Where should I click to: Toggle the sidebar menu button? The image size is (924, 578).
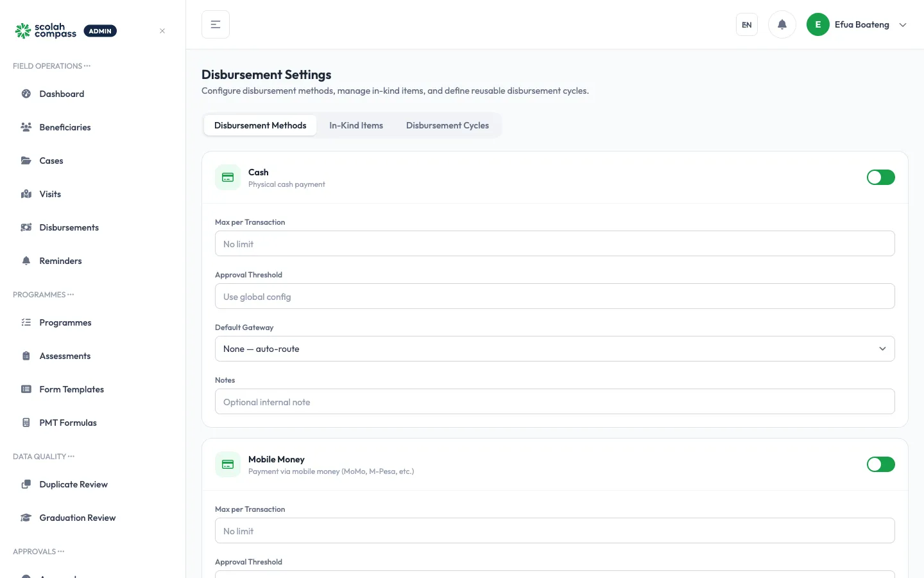click(x=216, y=24)
